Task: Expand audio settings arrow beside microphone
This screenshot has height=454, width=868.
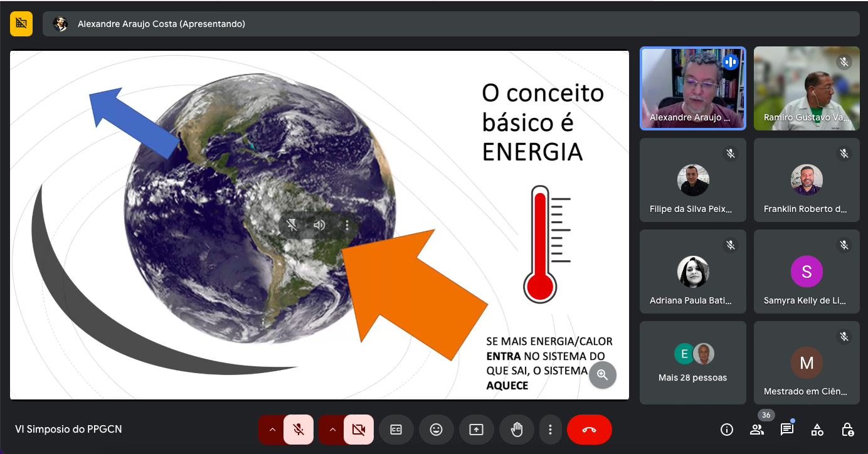Action: coord(272,430)
